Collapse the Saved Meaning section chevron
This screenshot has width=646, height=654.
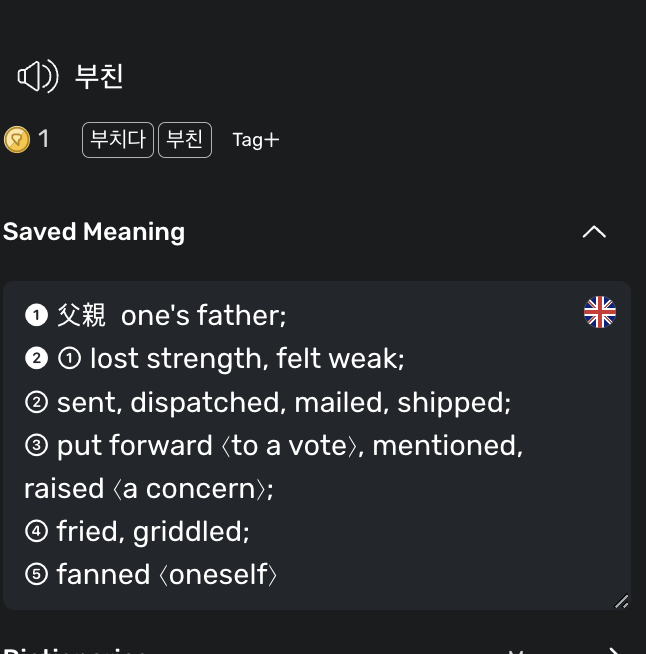pyautogui.click(x=594, y=231)
